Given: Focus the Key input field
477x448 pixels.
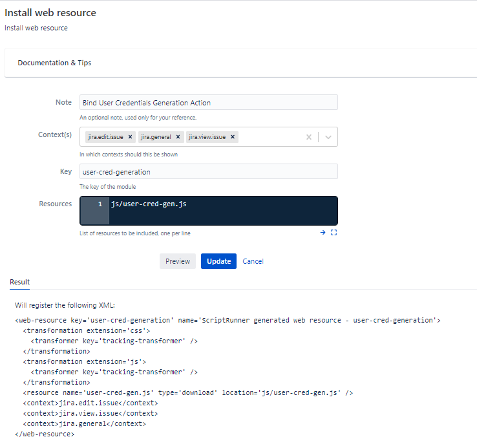Looking at the screenshot, I should point(208,171).
